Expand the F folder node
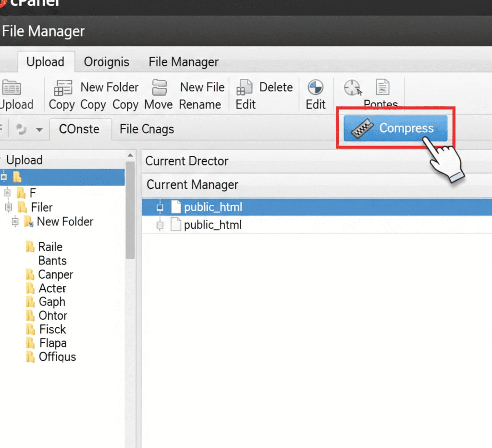The width and height of the screenshot is (492, 448). pos(7,192)
